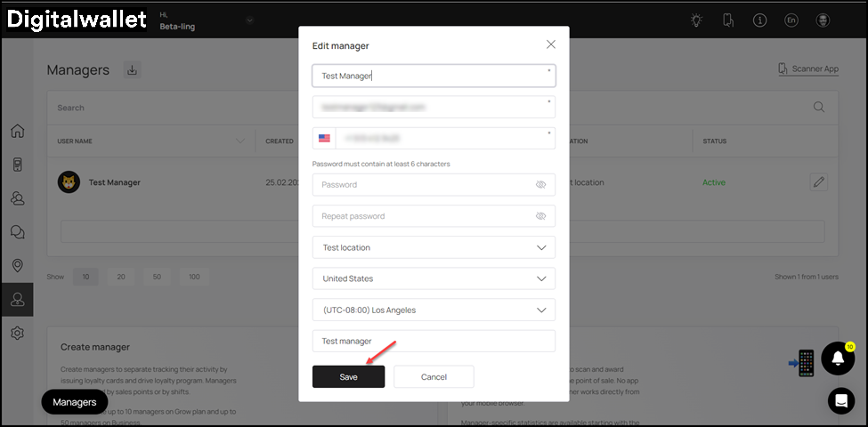The height and width of the screenshot is (427, 868).
Task: Click the search magnifier icon
Action: click(819, 108)
